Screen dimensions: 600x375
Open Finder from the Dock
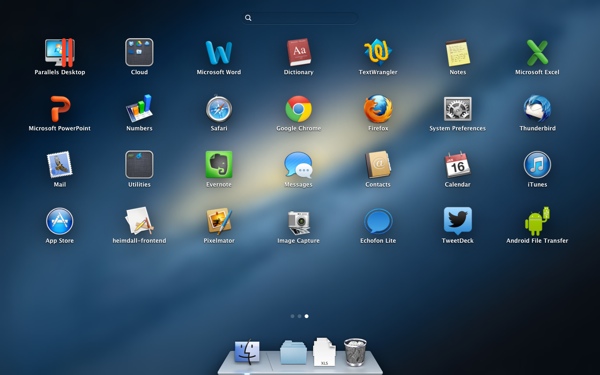click(247, 352)
